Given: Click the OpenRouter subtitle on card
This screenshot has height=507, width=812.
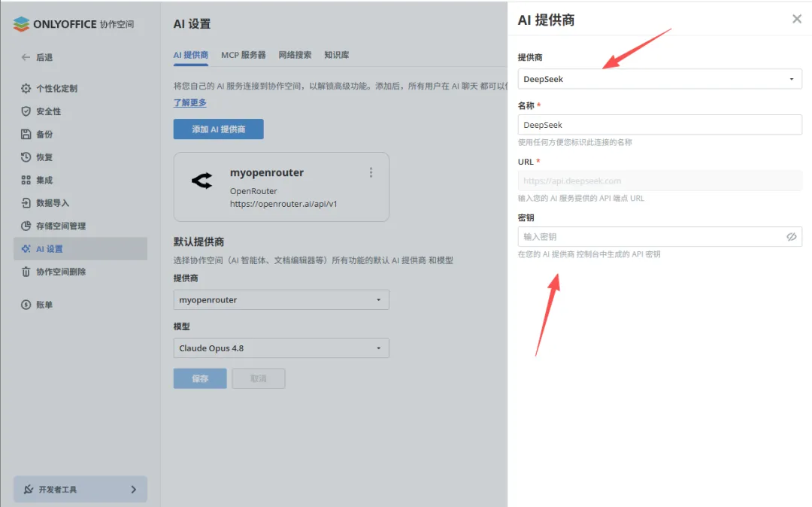Looking at the screenshot, I should click(254, 191).
